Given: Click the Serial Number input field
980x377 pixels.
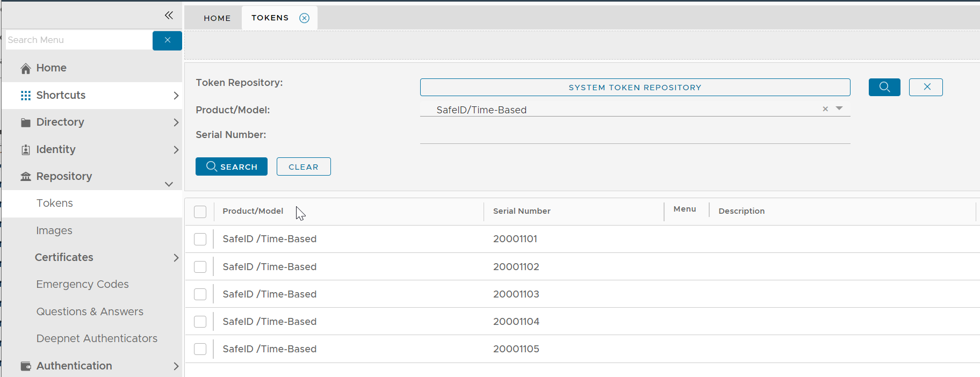Looking at the screenshot, I should coord(635,135).
